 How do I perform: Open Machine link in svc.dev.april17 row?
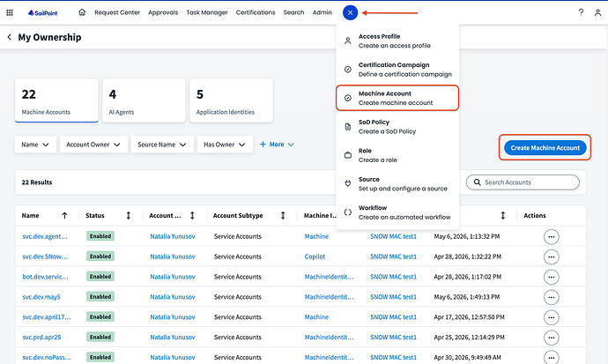click(316, 317)
